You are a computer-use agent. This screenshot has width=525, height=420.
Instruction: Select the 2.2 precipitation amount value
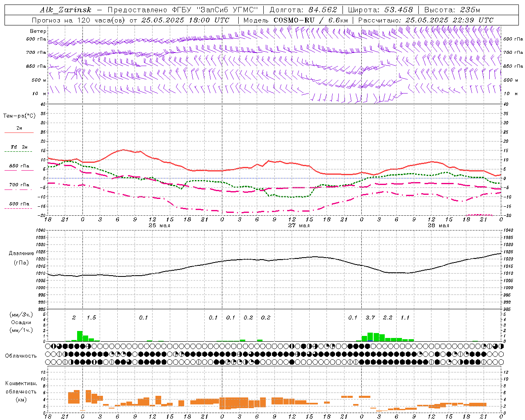pyautogui.click(x=388, y=317)
